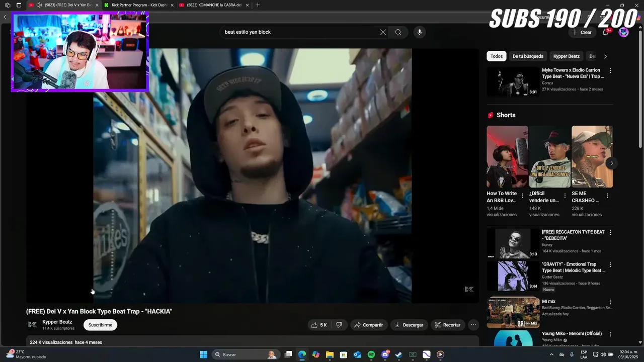Subscribe to Kypper Beatz with Suscribirme
This screenshot has height=362, width=644.
pos(100,325)
